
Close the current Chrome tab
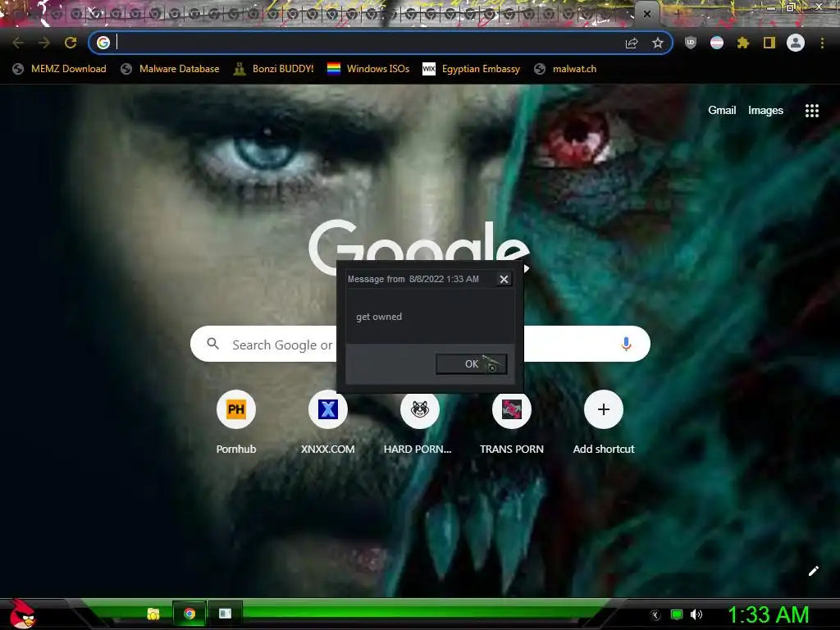[647, 14]
